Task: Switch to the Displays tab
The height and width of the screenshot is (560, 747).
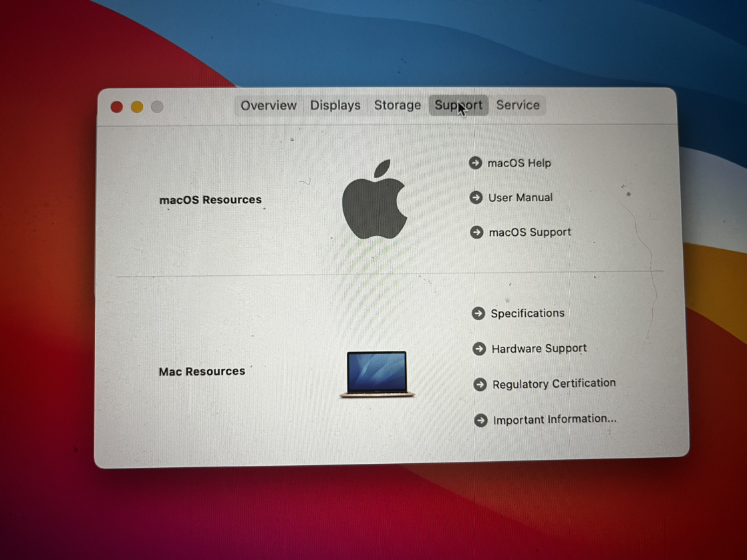Action: [335, 106]
